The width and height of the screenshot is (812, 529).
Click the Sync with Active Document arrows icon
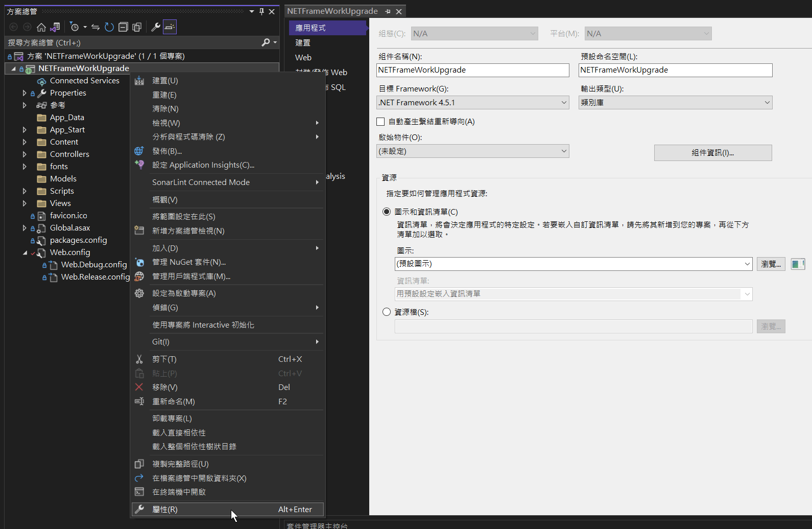coord(95,27)
